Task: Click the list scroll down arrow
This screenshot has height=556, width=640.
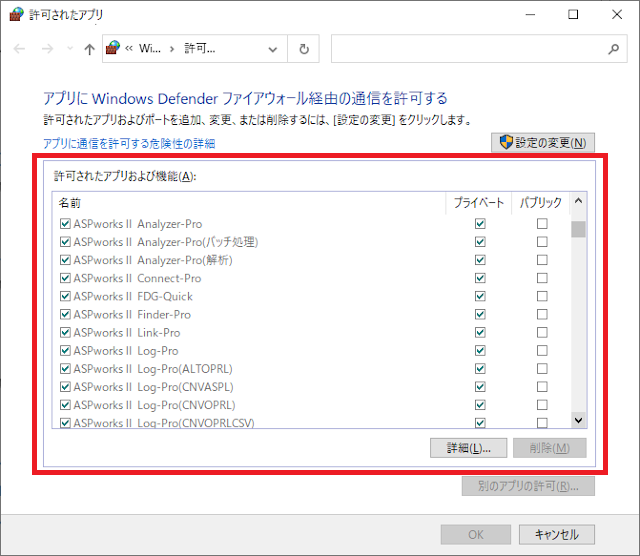Action: point(578,420)
